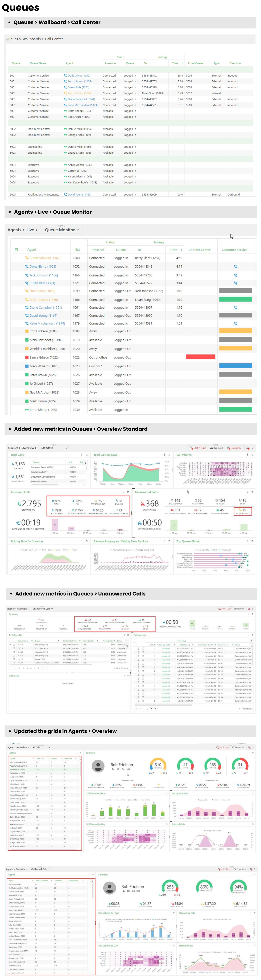Click 'Out of office' presence cell

(98, 357)
